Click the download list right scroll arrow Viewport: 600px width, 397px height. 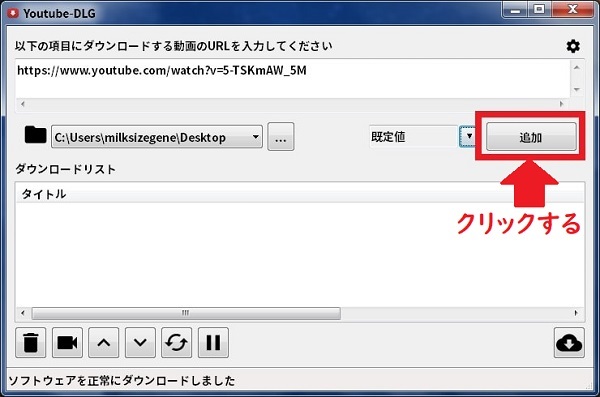tap(576, 313)
